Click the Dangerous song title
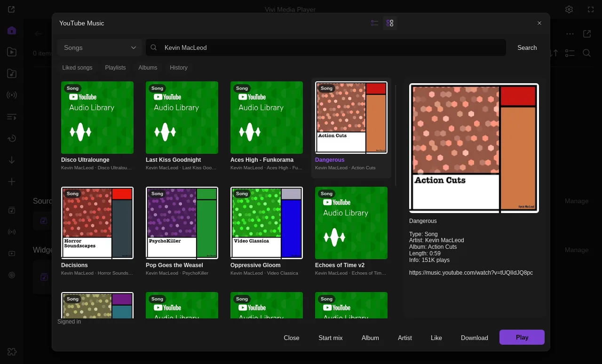The width and height of the screenshot is (602, 364). [x=330, y=160]
